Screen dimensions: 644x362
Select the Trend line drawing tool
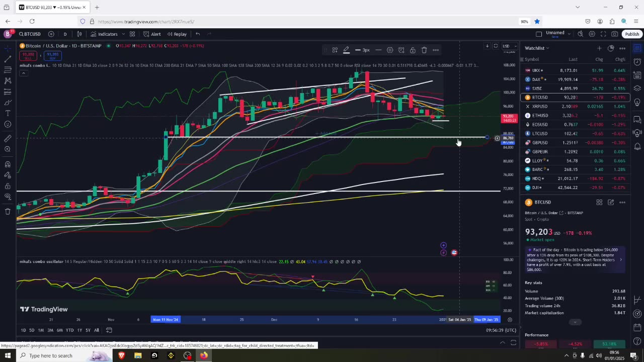coord(8,59)
